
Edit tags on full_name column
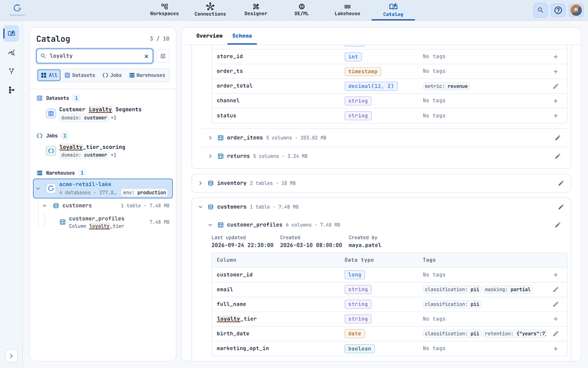click(556, 304)
